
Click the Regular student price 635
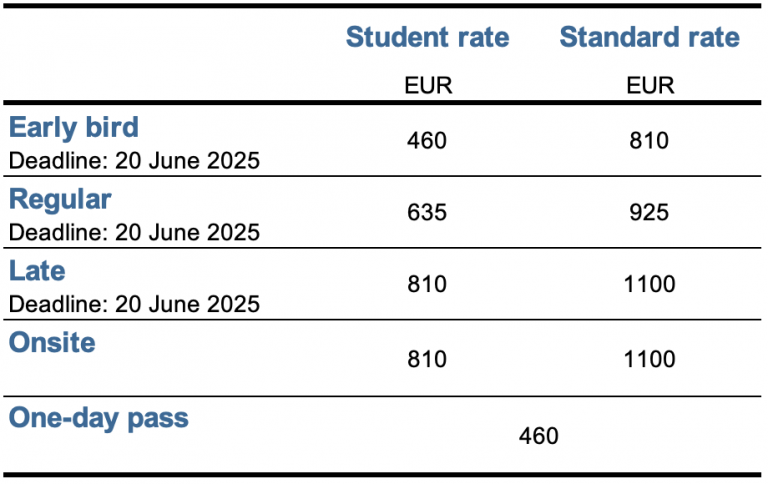pyautogui.click(x=427, y=212)
